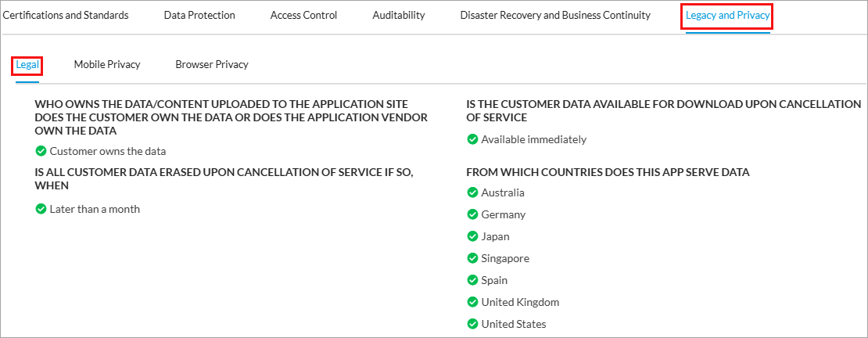868x338 pixels.
Task: Select the Legacy and Privacy tab
Action: 727,16
